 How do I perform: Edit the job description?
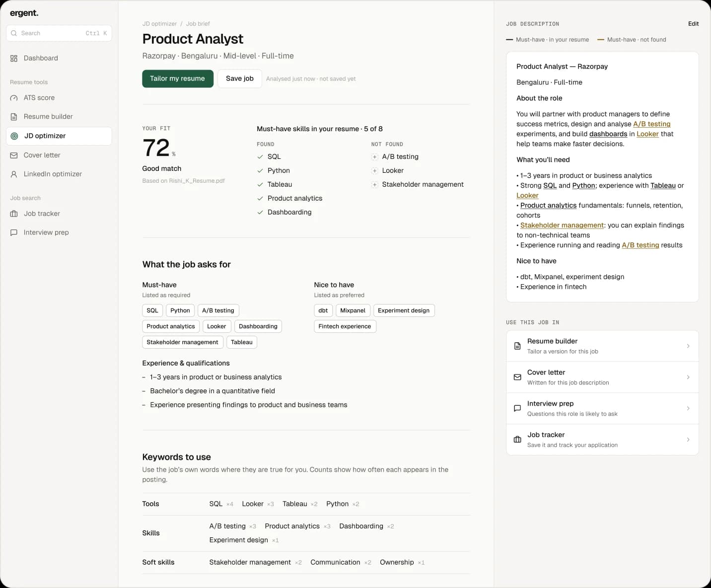click(x=694, y=24)
